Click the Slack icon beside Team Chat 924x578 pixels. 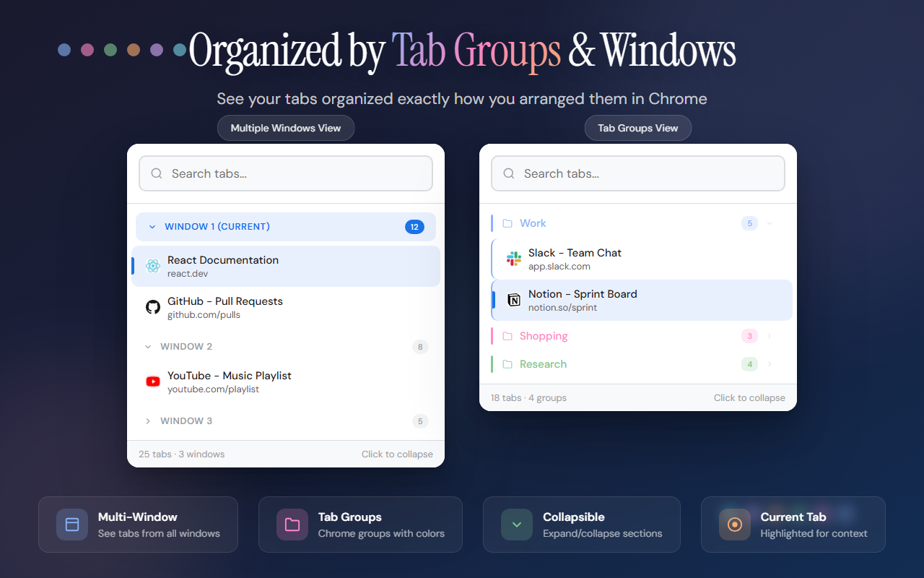coord(513,258)
